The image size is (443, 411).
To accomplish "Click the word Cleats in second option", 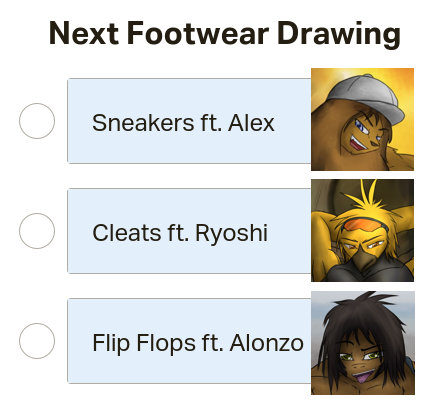I will point(127,233).
